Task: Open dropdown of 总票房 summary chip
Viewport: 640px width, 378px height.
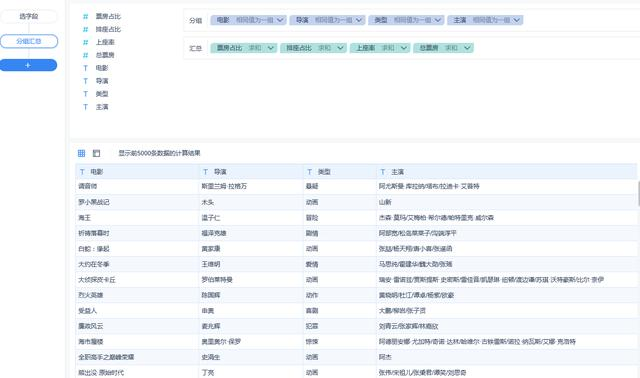Action: pyautogui.click(x=467, y=48)
